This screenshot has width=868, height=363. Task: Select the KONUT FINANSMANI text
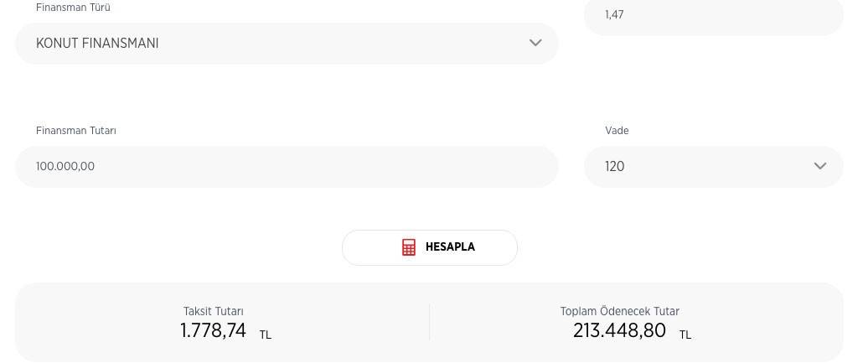[x=97, y=44]
